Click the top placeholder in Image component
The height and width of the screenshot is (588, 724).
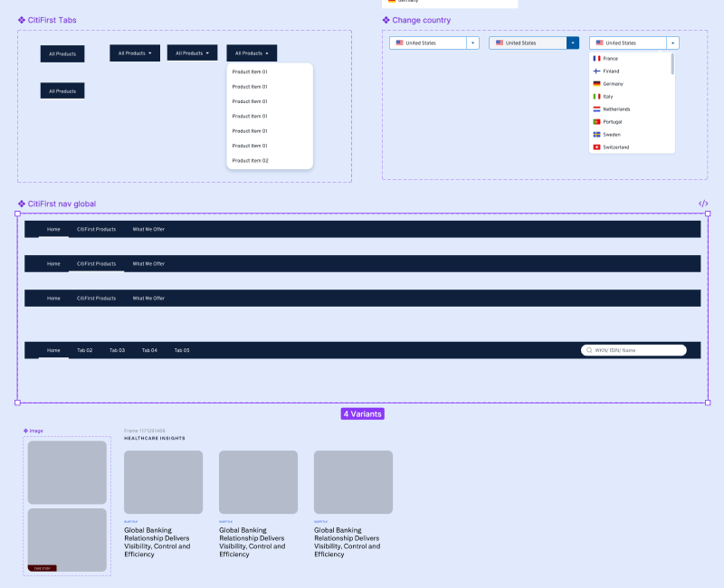[x=67, y=472]
